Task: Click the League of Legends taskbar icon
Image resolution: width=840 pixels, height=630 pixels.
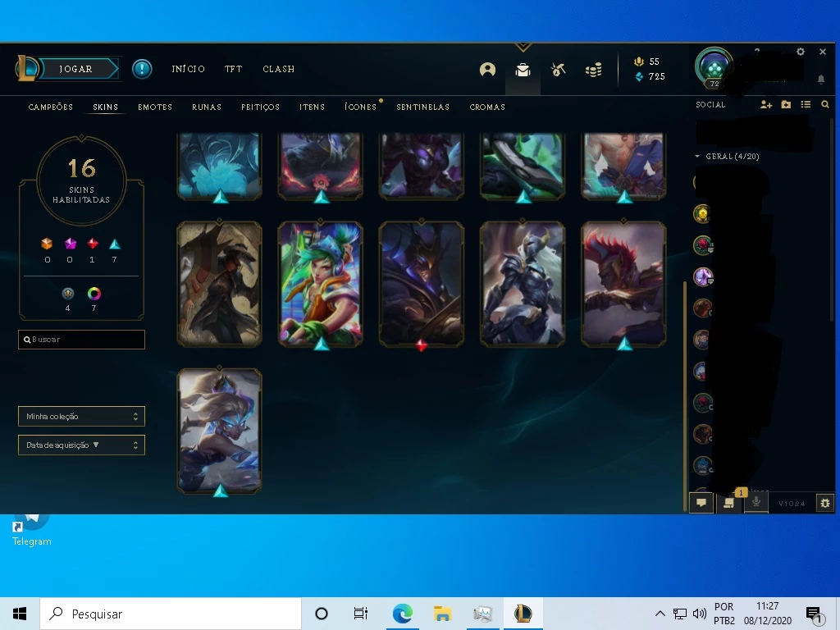Action: pyautogui.click(x=523, y=614)
